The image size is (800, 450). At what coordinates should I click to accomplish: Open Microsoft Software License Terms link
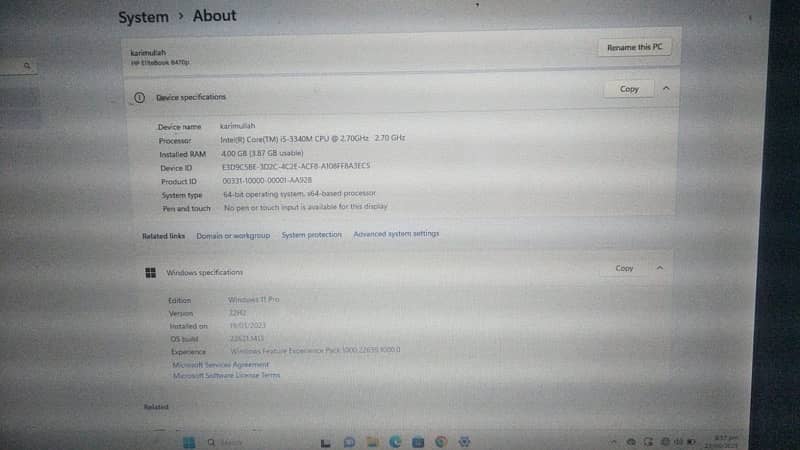coord(227,376)
